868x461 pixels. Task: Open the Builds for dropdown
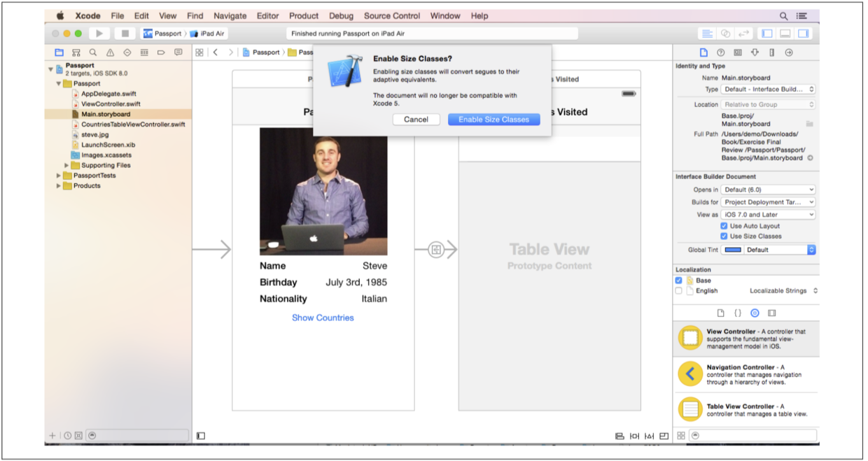[x=768, y=202]
